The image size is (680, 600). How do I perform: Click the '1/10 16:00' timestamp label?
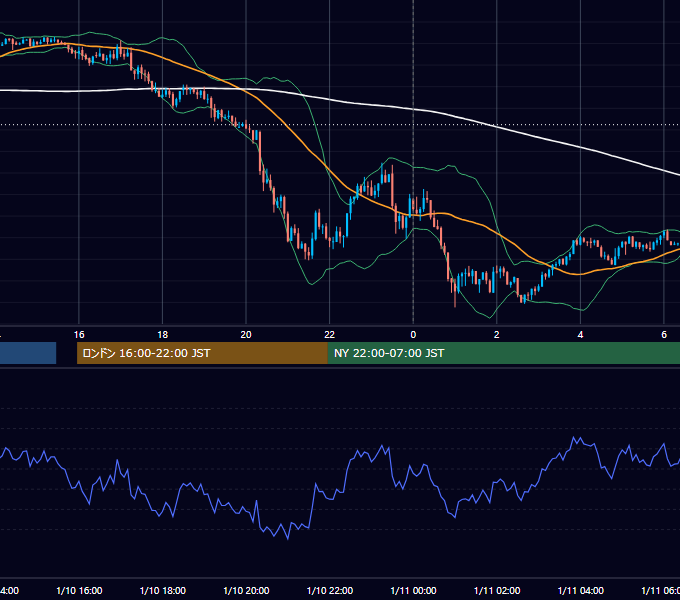click(79, 590)
